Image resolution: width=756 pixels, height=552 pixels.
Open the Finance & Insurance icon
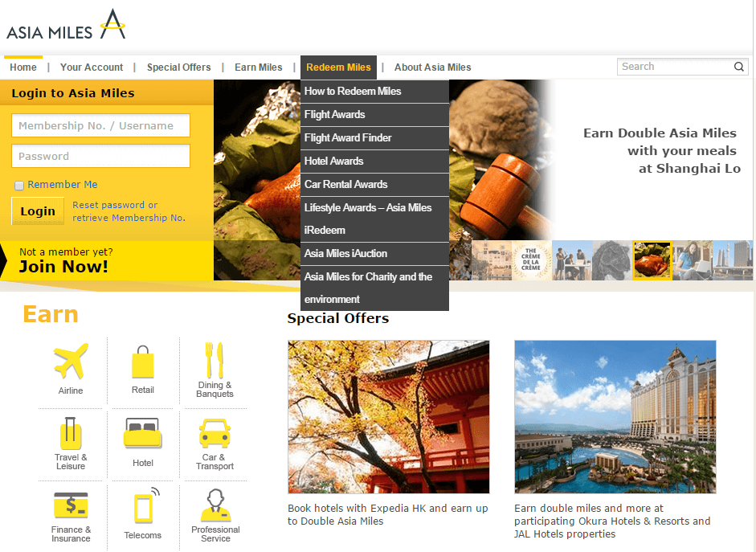(x=71, y=505)
